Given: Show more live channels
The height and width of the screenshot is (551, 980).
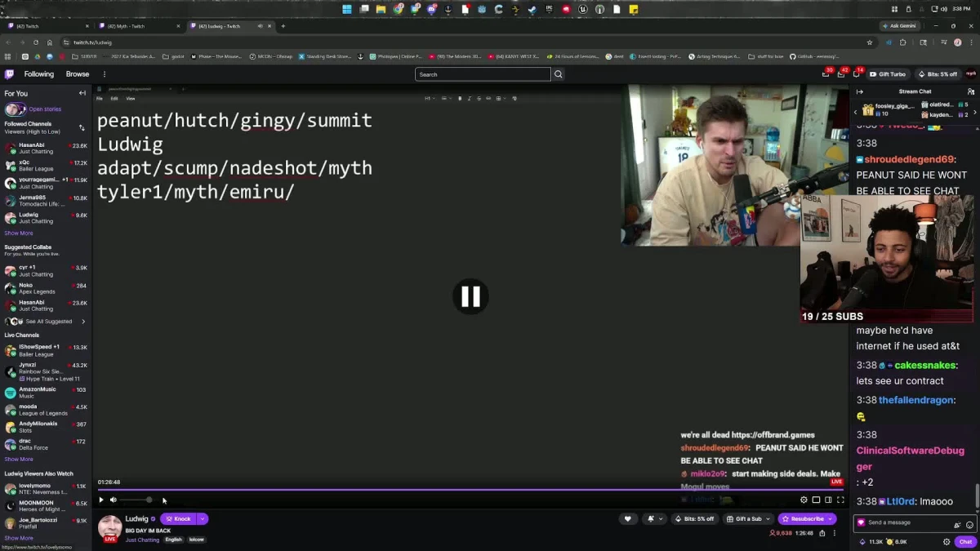Looking at the screenshot, I should [19, 459].
